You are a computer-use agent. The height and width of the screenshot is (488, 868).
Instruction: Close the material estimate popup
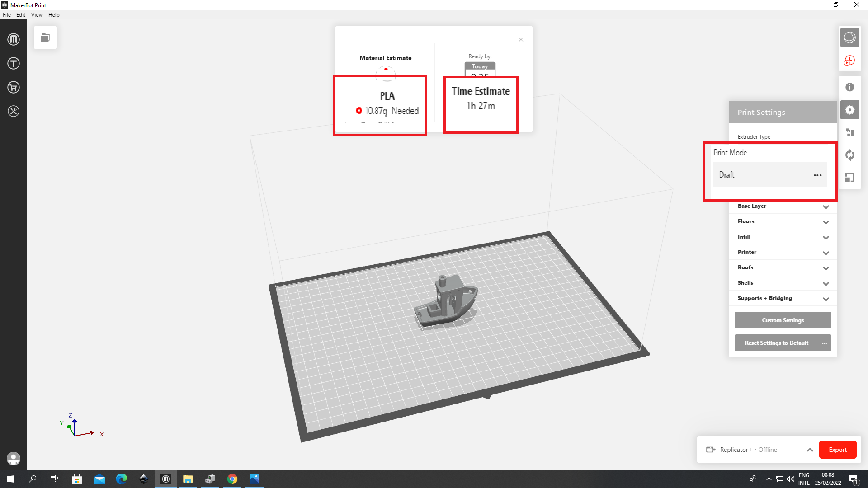tap(521, 39)
